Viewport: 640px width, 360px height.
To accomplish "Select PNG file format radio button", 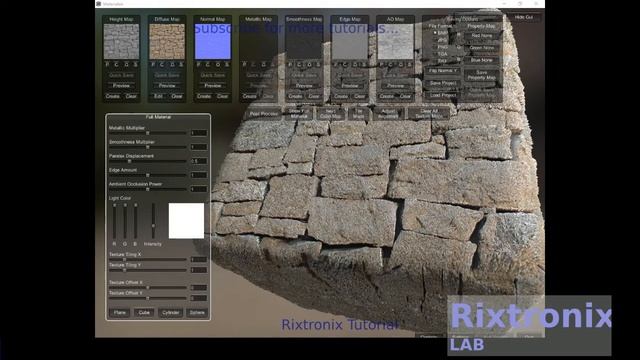I will (x=440, y=47).
